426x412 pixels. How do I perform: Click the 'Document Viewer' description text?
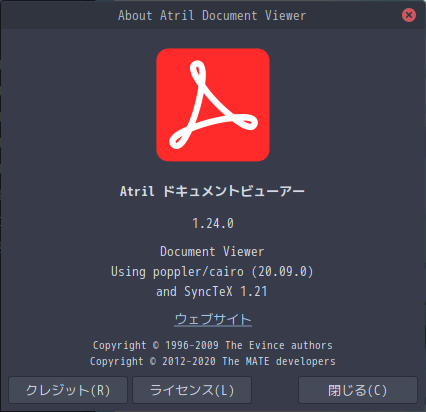point(212,251)
